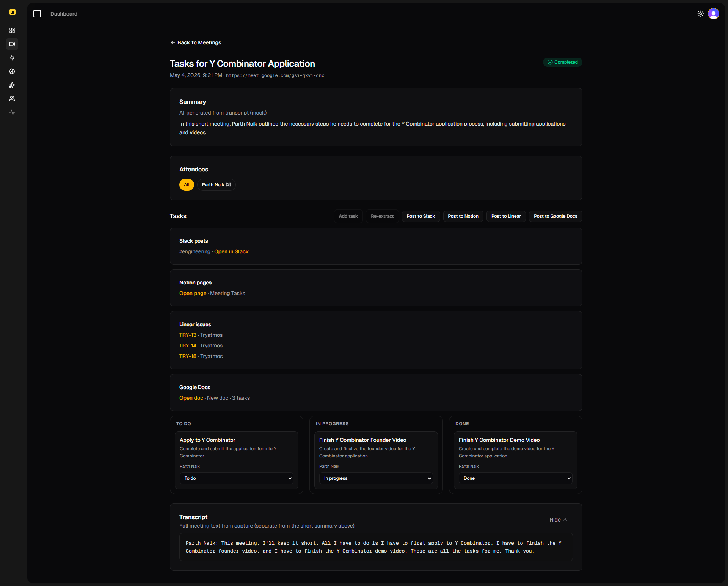Open the dashboard grid icon in sidebar
The height and width of the screenshot is (586, 728).
coord(12,30)
